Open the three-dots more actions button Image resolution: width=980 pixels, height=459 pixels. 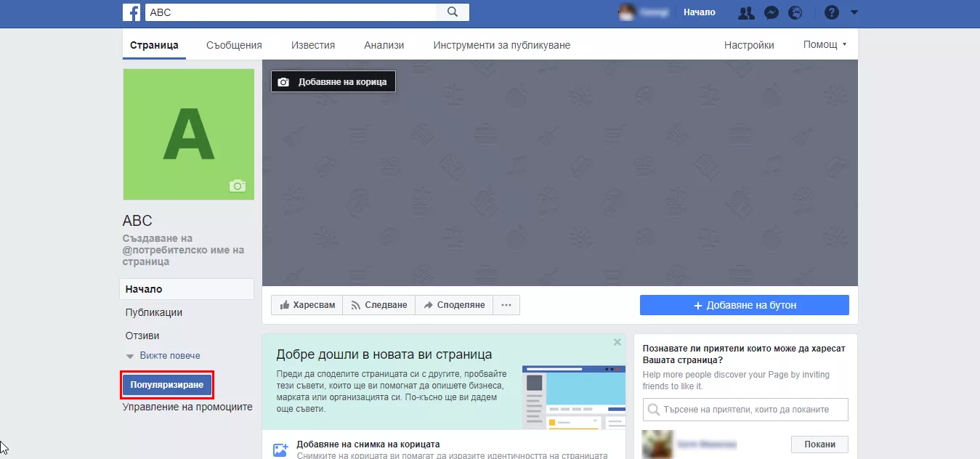pyautogui.click(x=506, y=305)
